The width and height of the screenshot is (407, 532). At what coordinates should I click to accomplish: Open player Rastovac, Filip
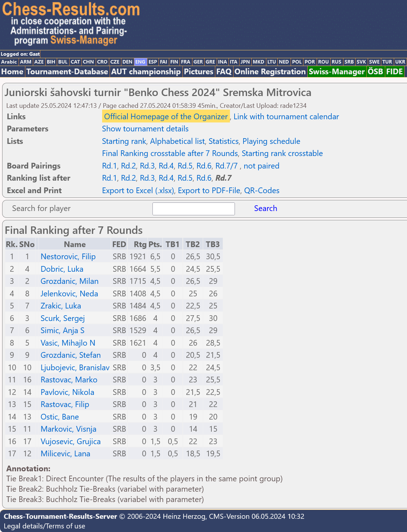(65, 404)
